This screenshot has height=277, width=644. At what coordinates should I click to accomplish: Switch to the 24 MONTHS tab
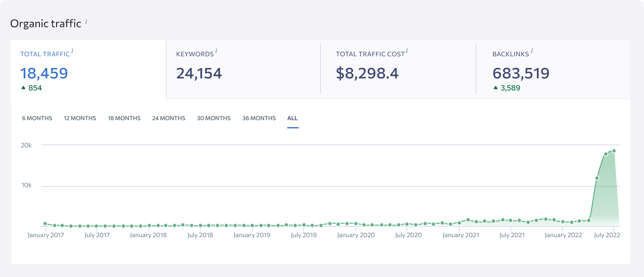[x=169, y=118]
